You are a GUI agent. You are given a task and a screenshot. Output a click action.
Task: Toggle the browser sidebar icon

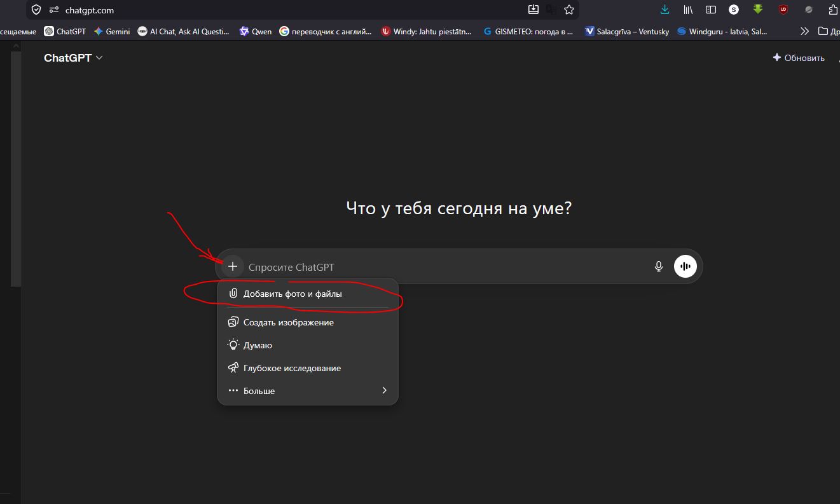[711, 10]
